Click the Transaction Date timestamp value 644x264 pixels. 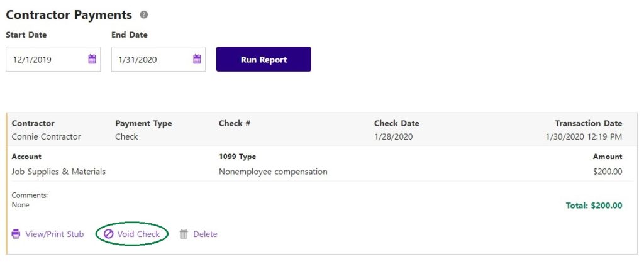[x=584, y=136]
